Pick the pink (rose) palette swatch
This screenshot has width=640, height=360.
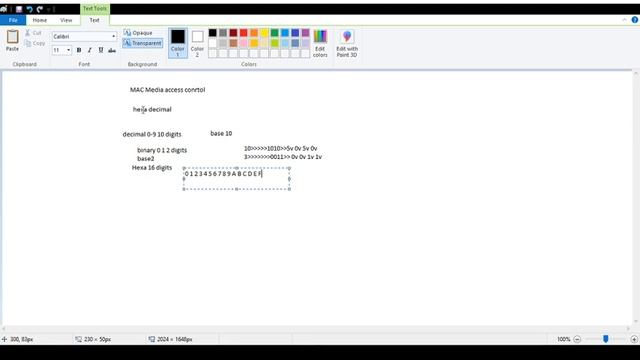(244, 43)
